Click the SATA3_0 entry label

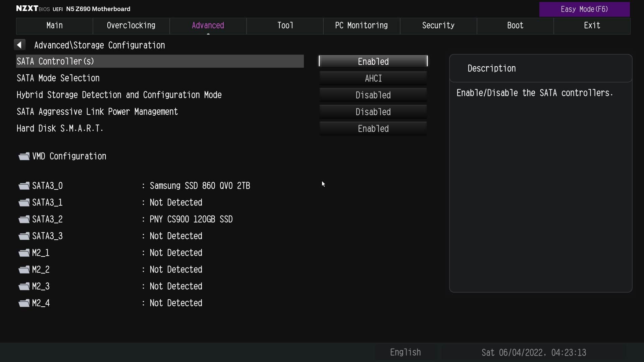click(47, 186)
